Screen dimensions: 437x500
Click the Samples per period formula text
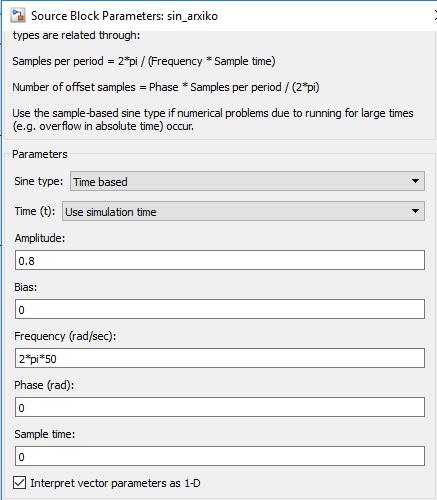click(144, 61)
